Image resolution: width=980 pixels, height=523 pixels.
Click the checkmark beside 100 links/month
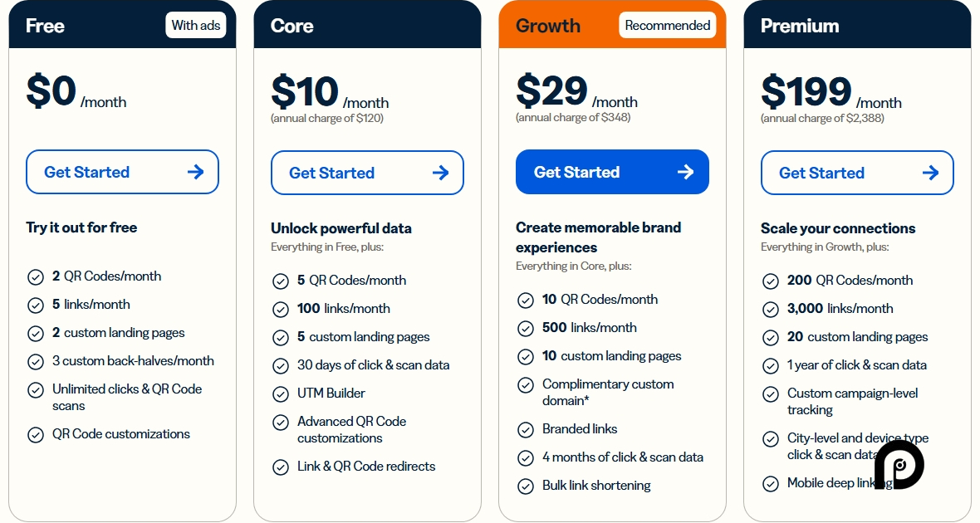click(x=281, y=309)
